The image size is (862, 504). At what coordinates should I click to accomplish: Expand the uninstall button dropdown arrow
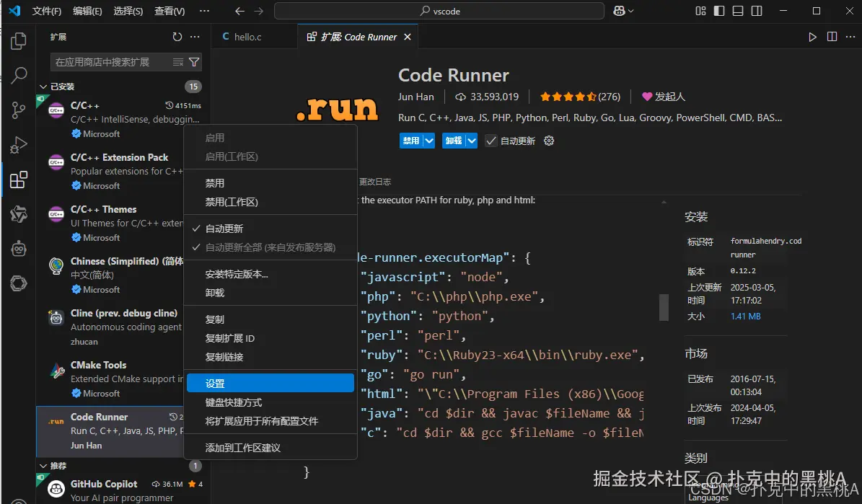(471, 141)
